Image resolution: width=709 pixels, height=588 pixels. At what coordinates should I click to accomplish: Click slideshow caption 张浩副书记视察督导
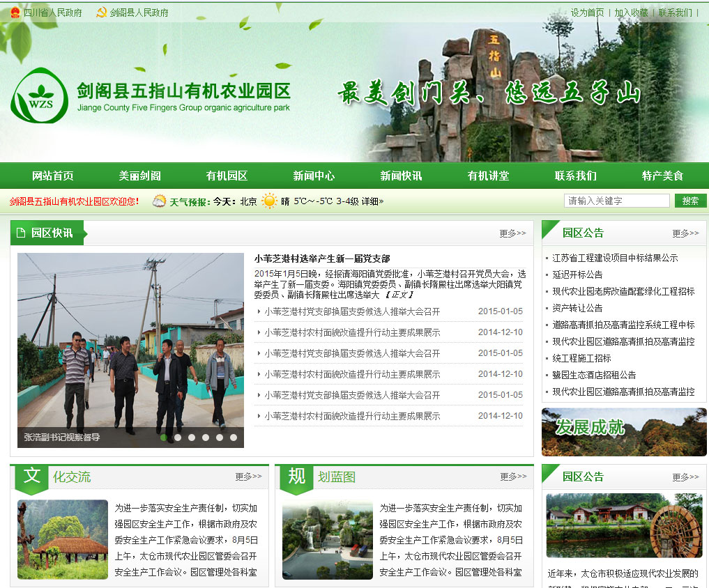[x=62, y=438]
